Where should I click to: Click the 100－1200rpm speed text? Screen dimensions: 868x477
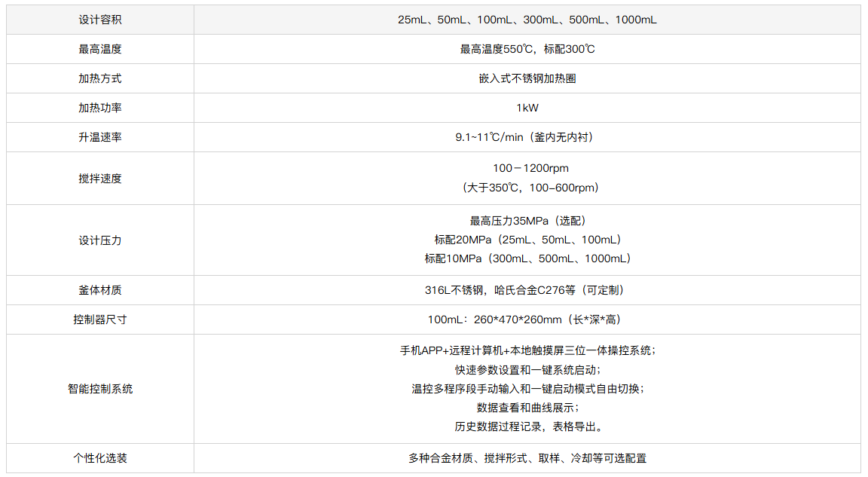click(x=527, y=168)
